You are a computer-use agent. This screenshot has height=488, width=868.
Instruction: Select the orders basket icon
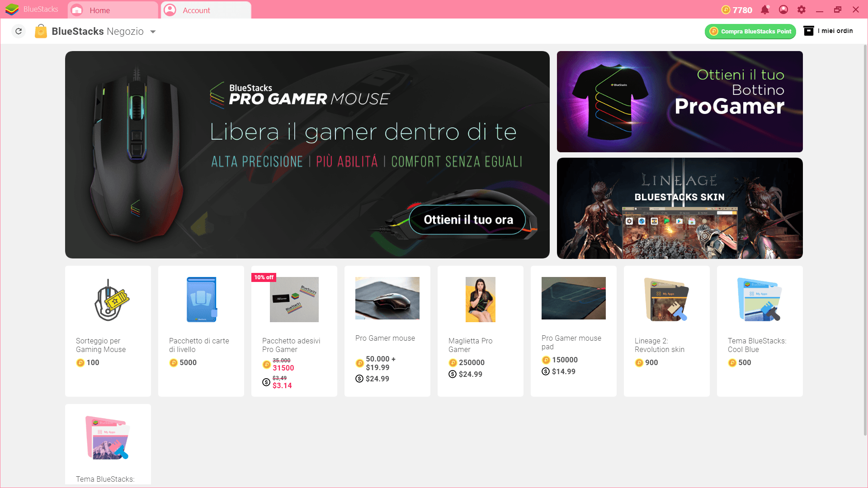pos(808,31)
